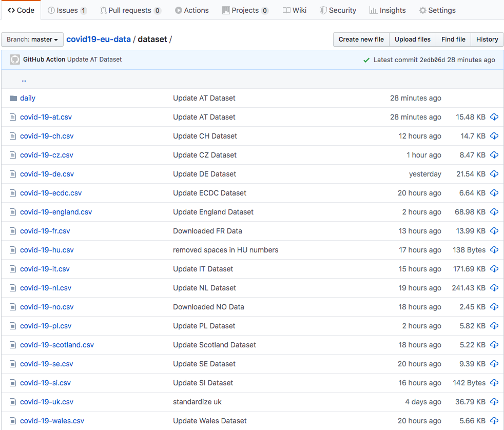
Task: Go to the Security tab
Action: coord(338,10)
